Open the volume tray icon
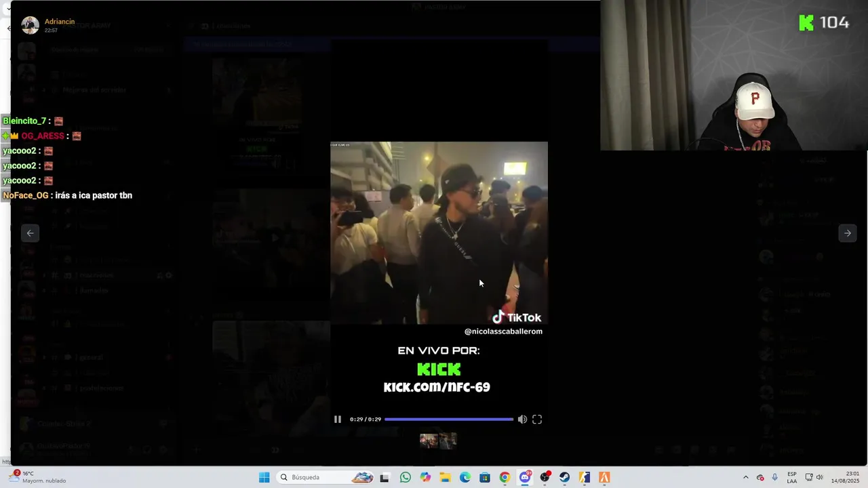Viewport: 868px width, 488px height. [819, 477]
